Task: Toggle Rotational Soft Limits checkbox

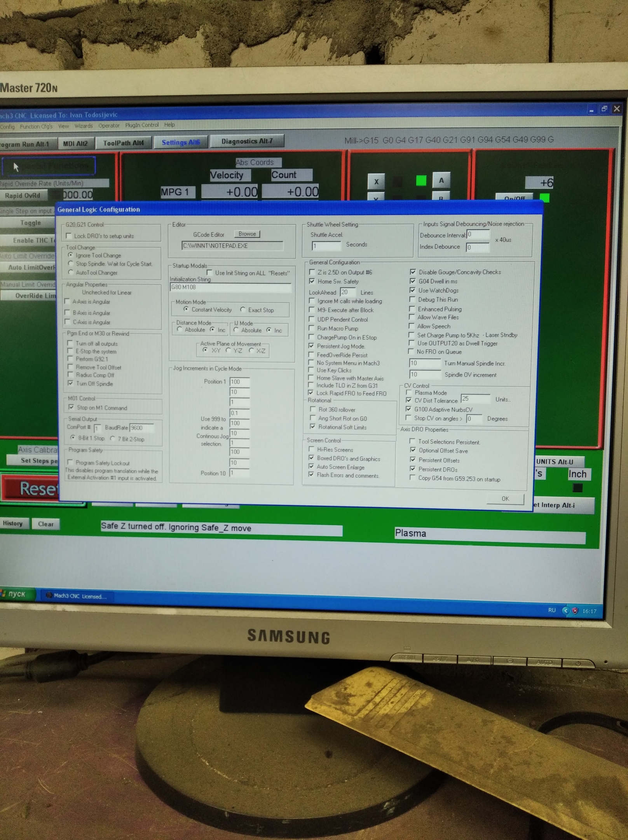Action: 313,427
